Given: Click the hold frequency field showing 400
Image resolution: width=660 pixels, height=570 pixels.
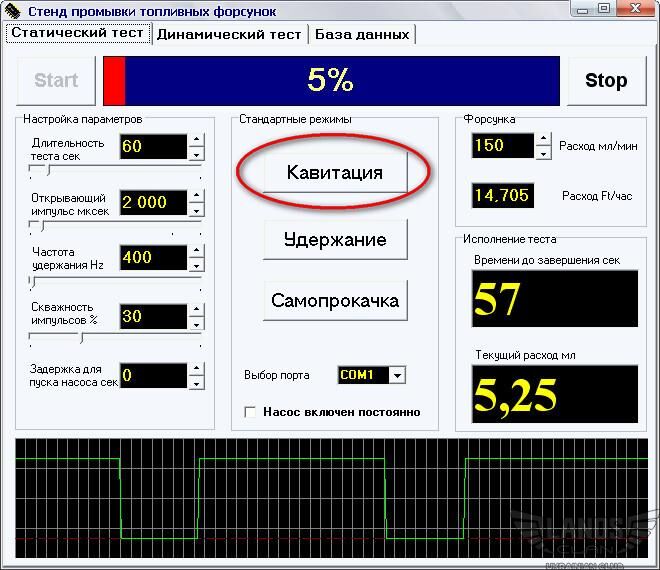Looking at the screenshot, I should (x=153, y=257).
